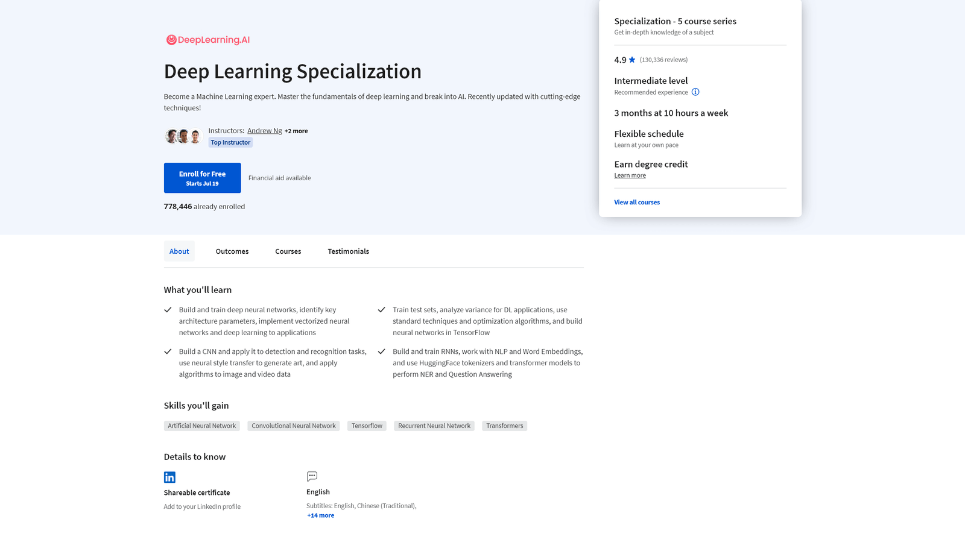Select the Testimonials tab
965x560 pixels.
tap(349, 251)
